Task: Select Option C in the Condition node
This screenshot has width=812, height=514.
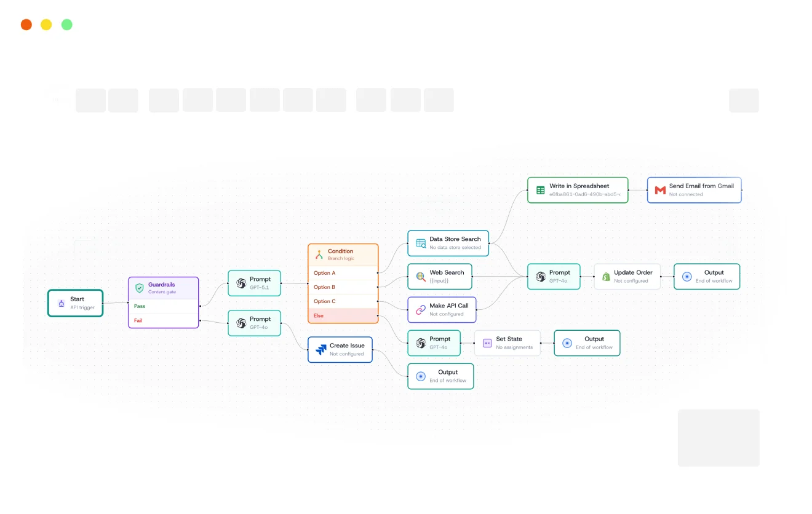Action: click(343, 301)
